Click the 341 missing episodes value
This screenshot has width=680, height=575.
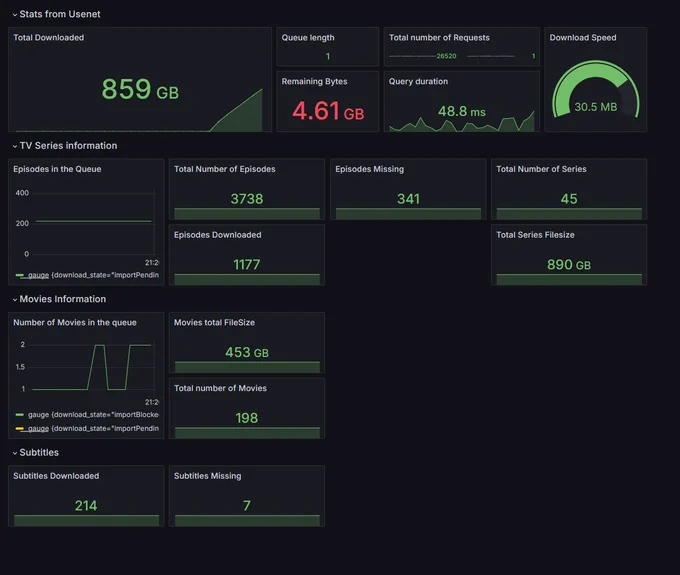tap(408, 199)
